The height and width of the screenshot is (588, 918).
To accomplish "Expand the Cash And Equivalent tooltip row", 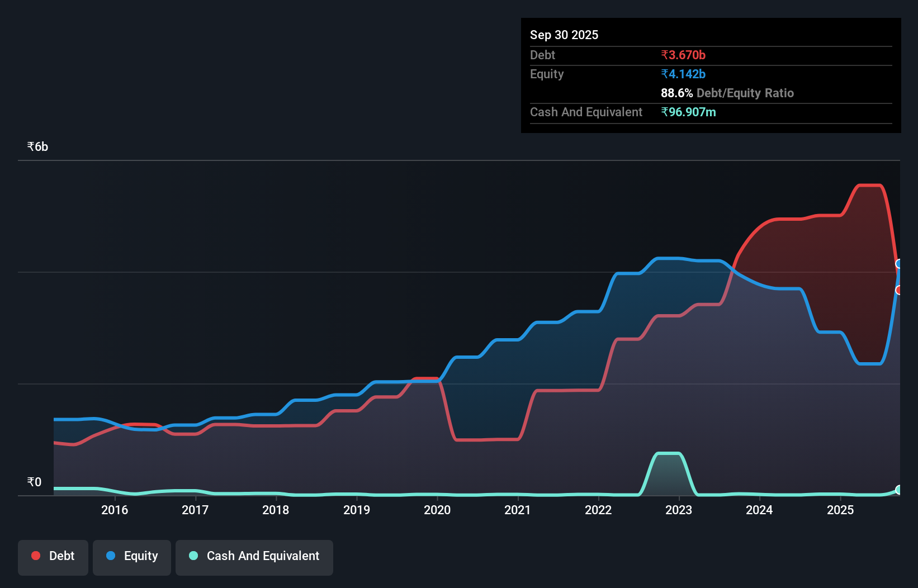I will pos(585,112).
